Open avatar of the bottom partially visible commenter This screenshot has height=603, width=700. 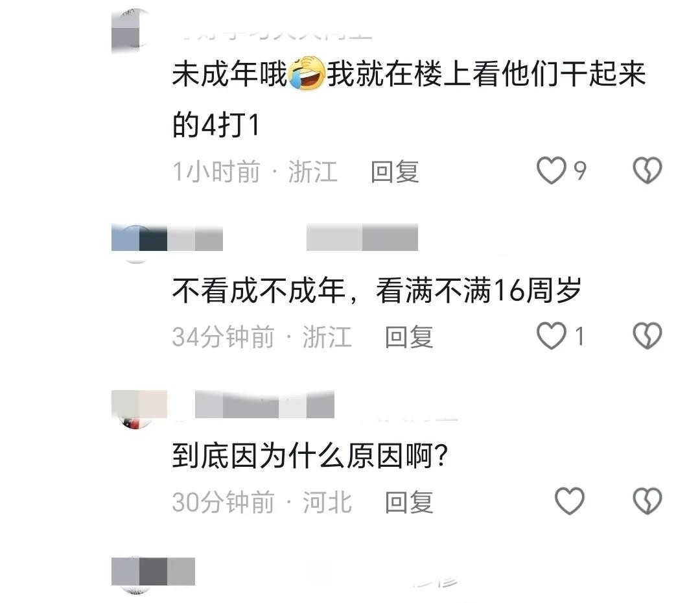tap(136, 575)
